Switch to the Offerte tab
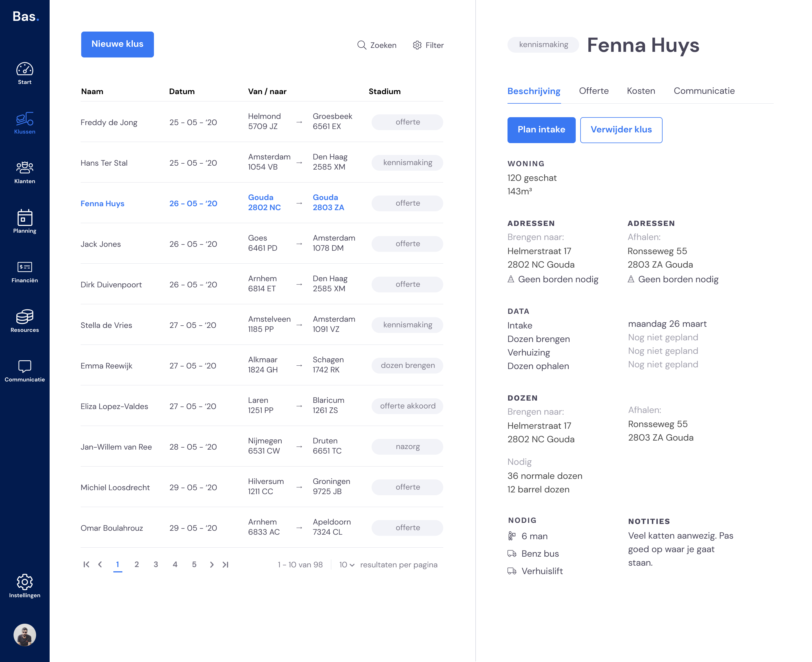812x662 pixels. [x=593, y=91]
